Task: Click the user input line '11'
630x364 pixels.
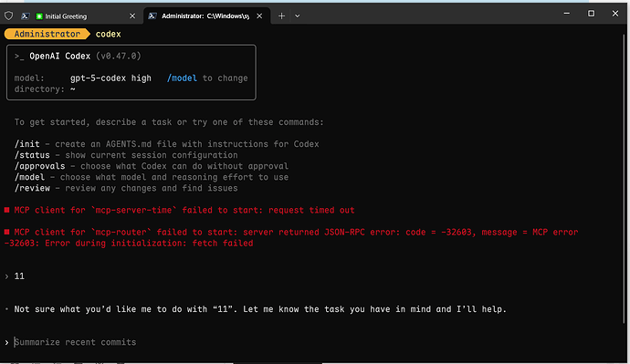Action: click(19, 276)
